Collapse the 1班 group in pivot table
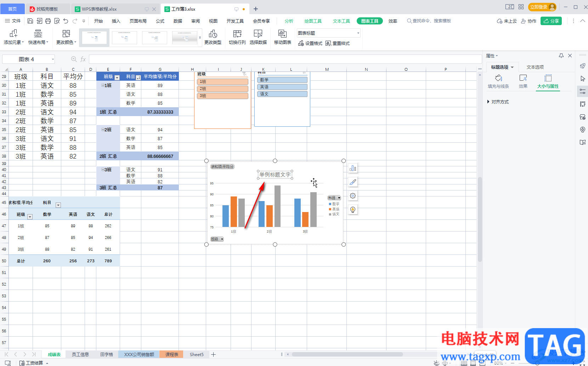Image resolution: width=588 pixels, height=366 pixels. coord(103,85)
